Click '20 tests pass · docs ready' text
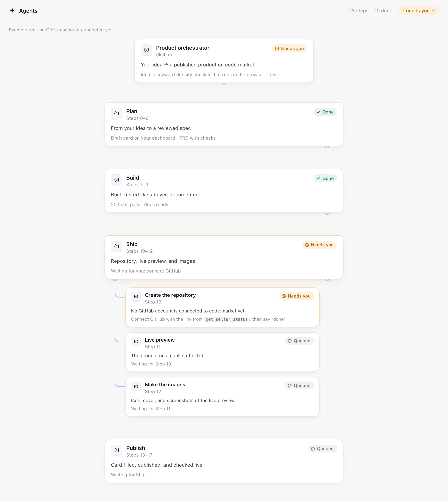This screenshot has height=501, width=448. pyautogui.click(x=140, y=205)
